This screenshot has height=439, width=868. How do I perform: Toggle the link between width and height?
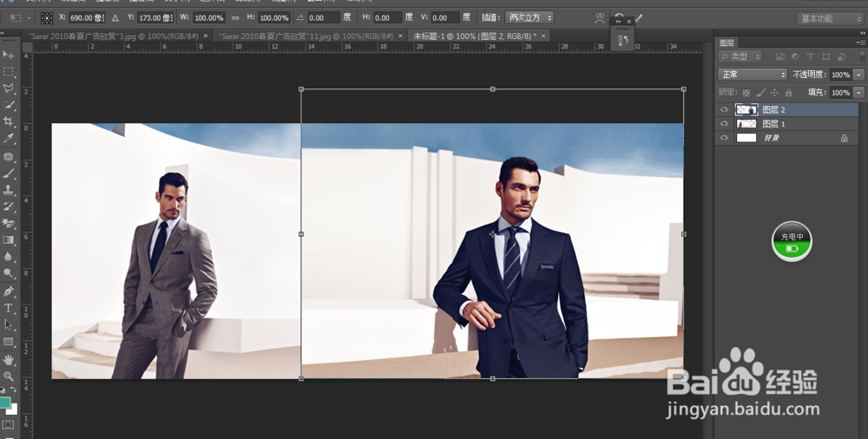(x=235, y=17)
